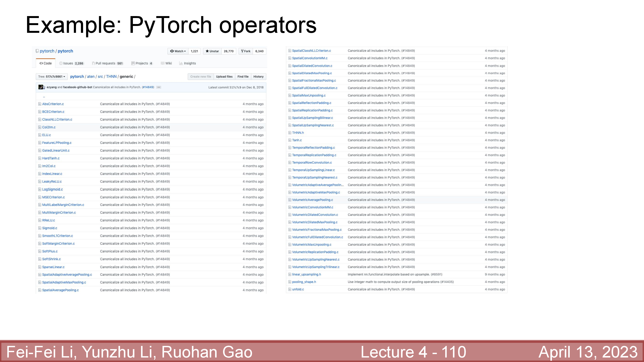Switch to the Wiki tab

pos(166,63)
